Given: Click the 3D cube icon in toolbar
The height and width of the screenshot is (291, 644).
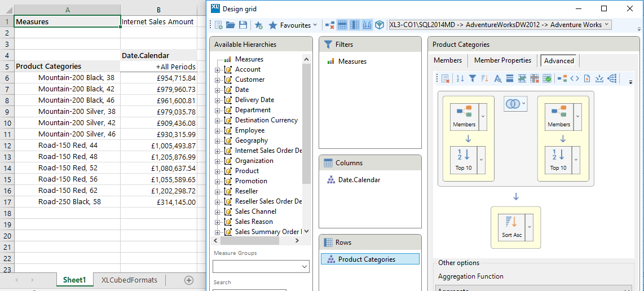Looking at the screenshot, I should 380,25.
